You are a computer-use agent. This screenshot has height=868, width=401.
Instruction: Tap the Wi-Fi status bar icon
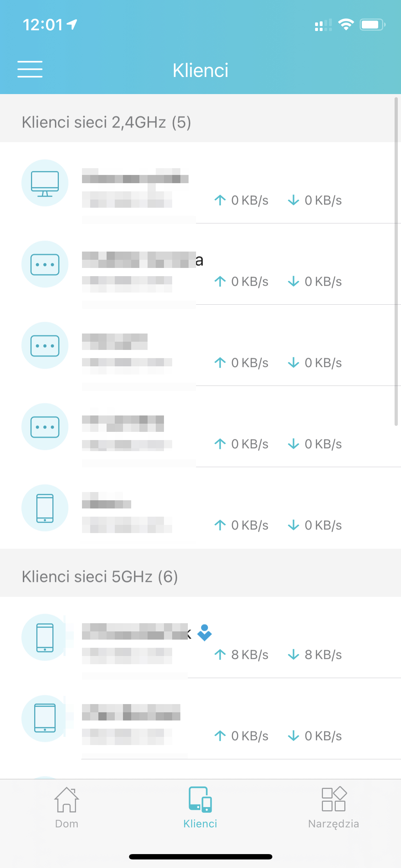tap(346, 25)
